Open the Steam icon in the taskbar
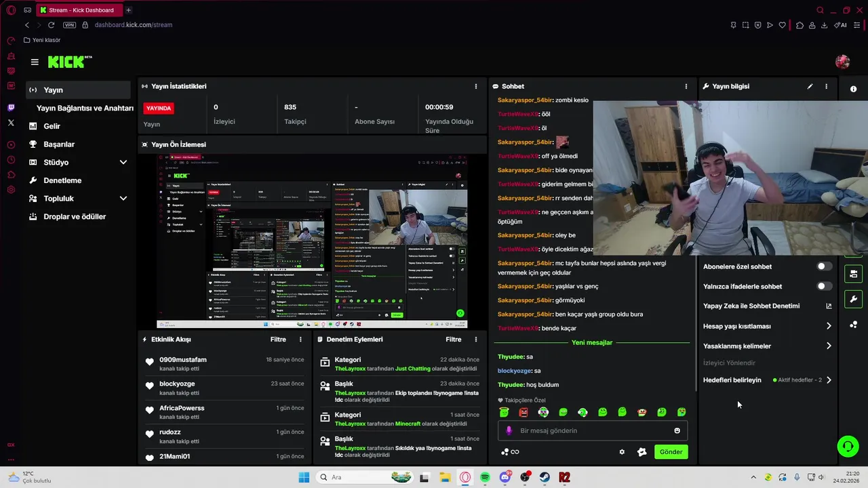This screenshot has width=868, height=488. point(545,477)
